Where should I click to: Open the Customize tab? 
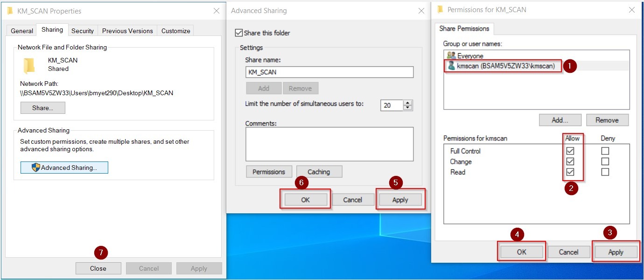[x=175, y=31]
